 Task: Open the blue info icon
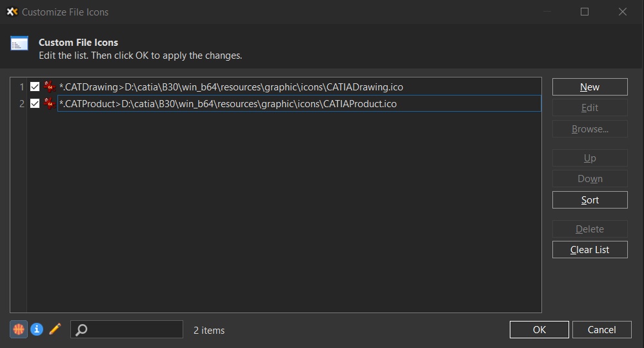[x=37, y=329]
